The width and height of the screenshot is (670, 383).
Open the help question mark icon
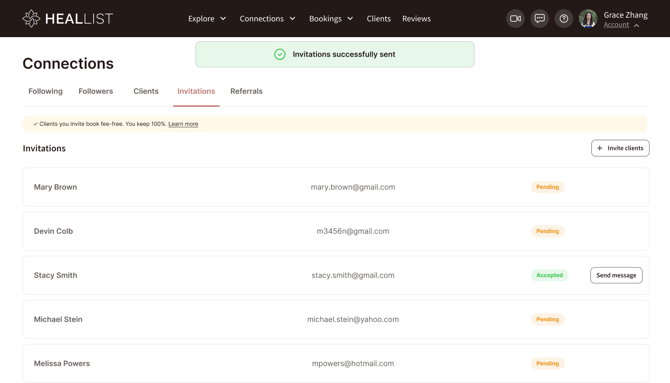coord(564,18)
